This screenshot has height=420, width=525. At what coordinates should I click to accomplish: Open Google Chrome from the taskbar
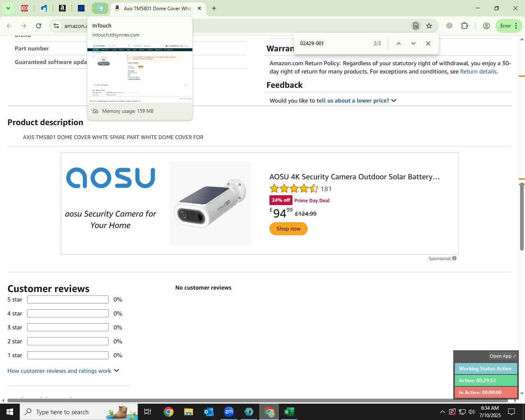coord(169,412)
